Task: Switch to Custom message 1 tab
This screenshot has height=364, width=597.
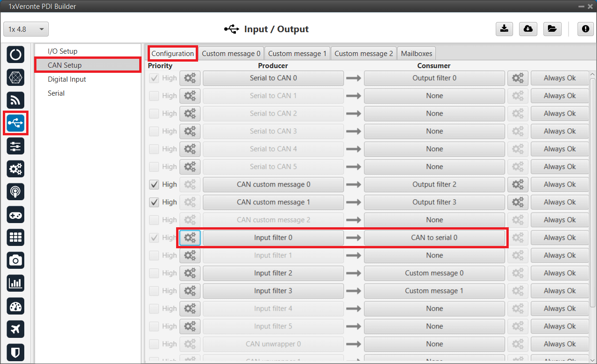Action: (297, 53)
